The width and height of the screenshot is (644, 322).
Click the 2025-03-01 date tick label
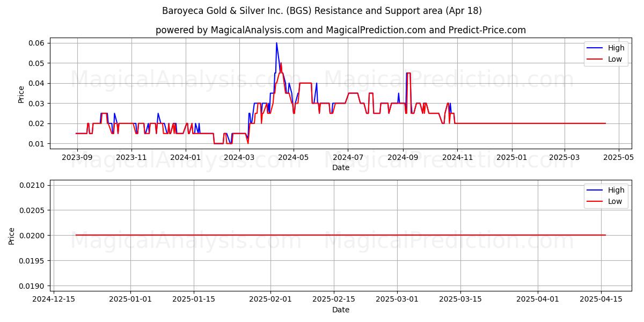[x=397, y=299]
